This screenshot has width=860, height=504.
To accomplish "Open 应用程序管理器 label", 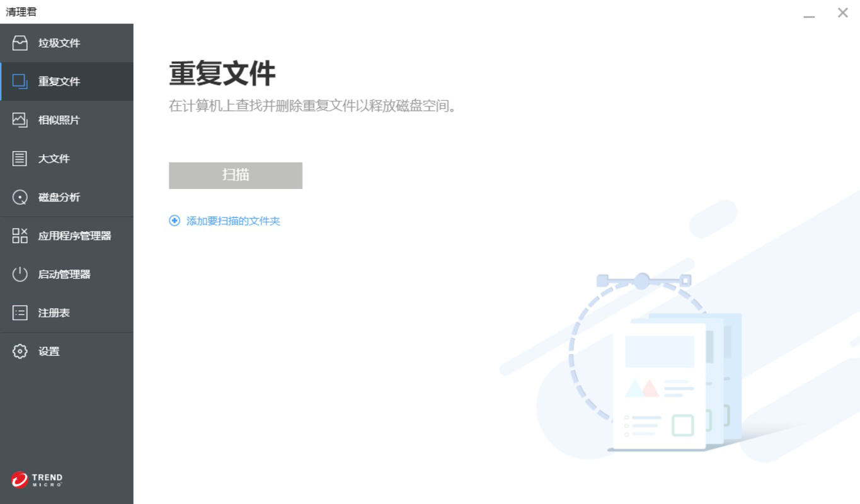I will (75, 236).
